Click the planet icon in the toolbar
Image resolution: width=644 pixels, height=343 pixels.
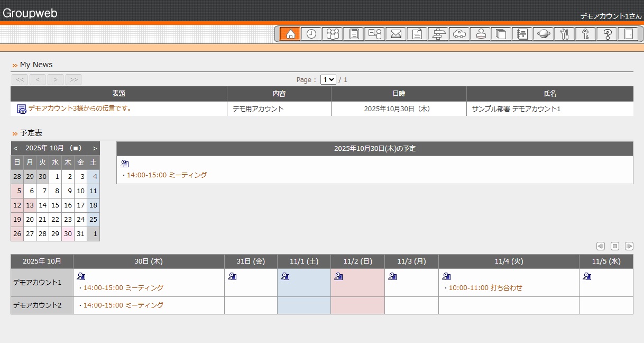tap(544, 34)
